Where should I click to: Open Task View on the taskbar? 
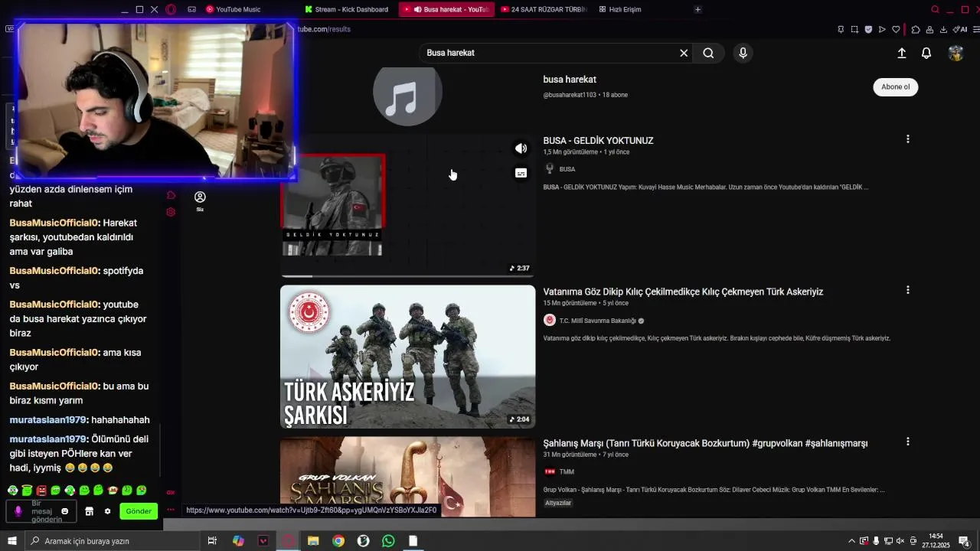point(212,541)
